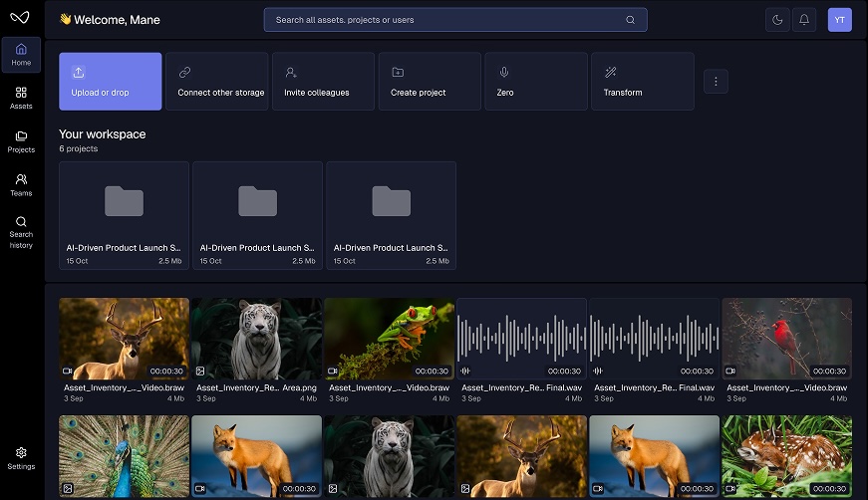This screenshot has width=868, height=500.
Task: Click video camera icon on deer thumbnail
Action: (x=68, y=372)
